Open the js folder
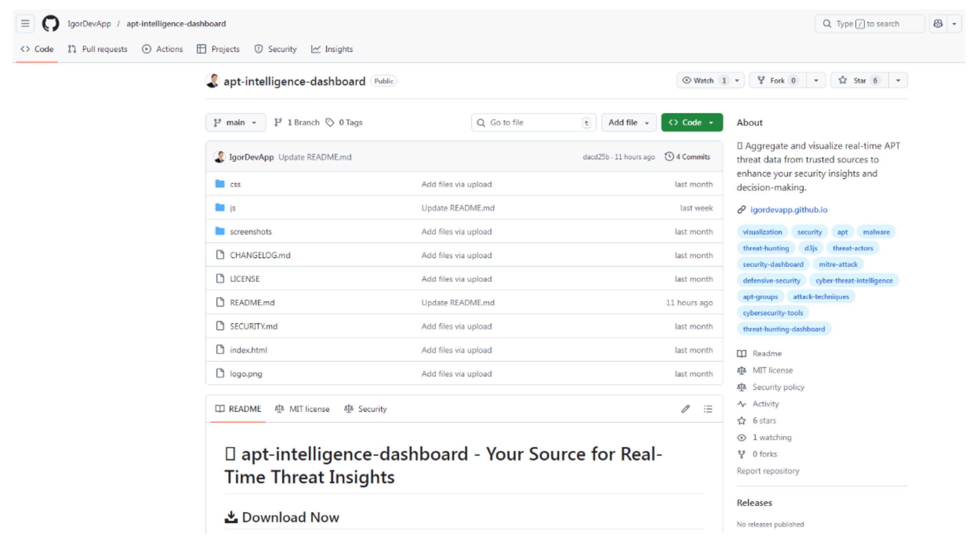 pos(233,208)
